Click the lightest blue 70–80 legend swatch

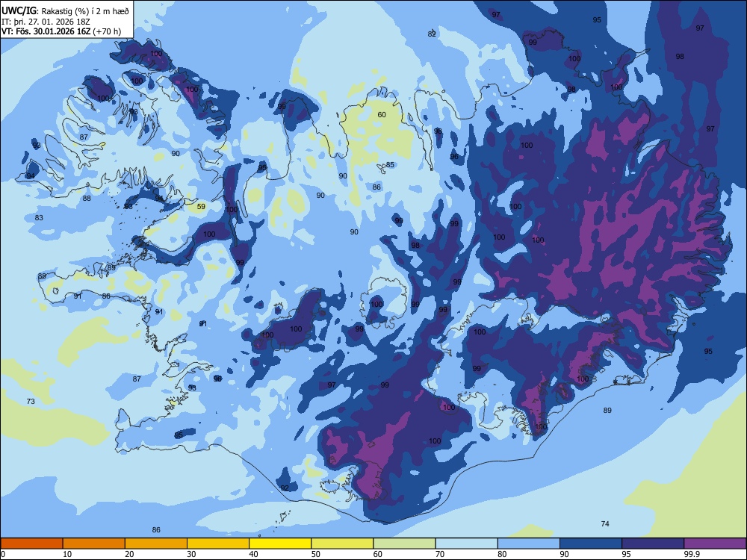click(x=467, y=544)
